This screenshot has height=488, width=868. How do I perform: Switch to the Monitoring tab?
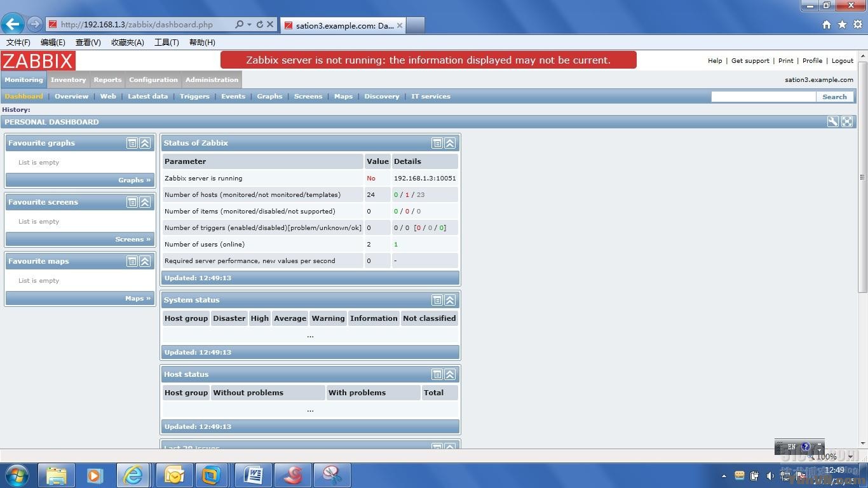24,79
